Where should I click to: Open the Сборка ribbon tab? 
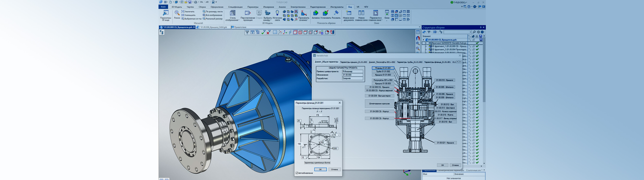click(x=202, y=7)
